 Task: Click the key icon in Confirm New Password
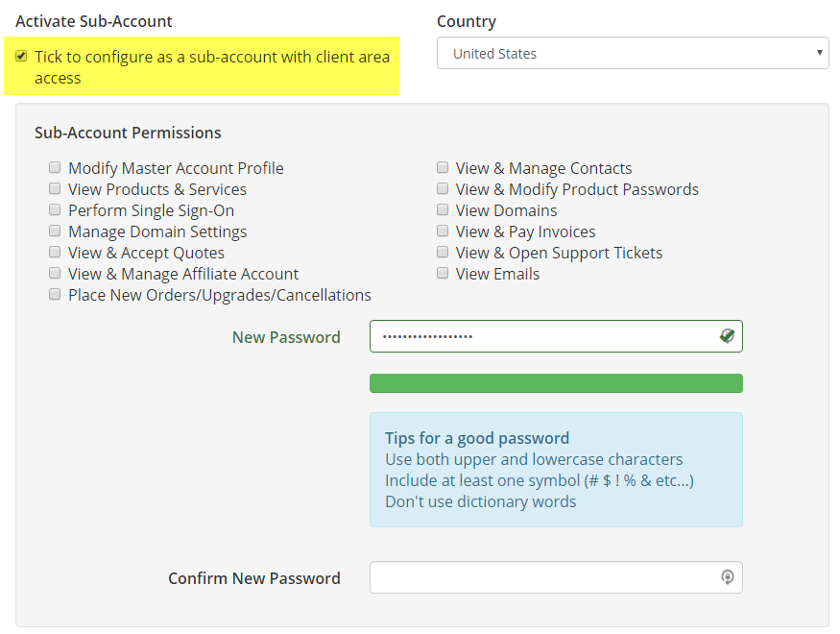pos(727,577)
